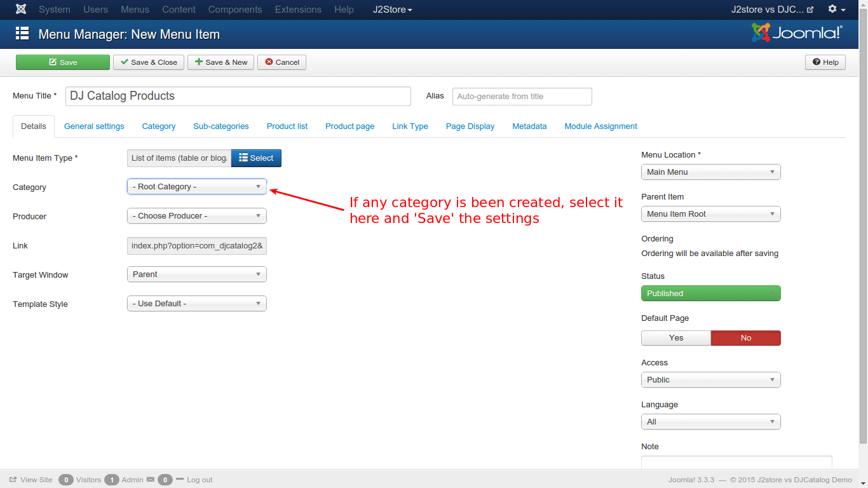Screen dimensions: 868x488
Task: Click Log out in footer
Action: [x=200, y=480]
